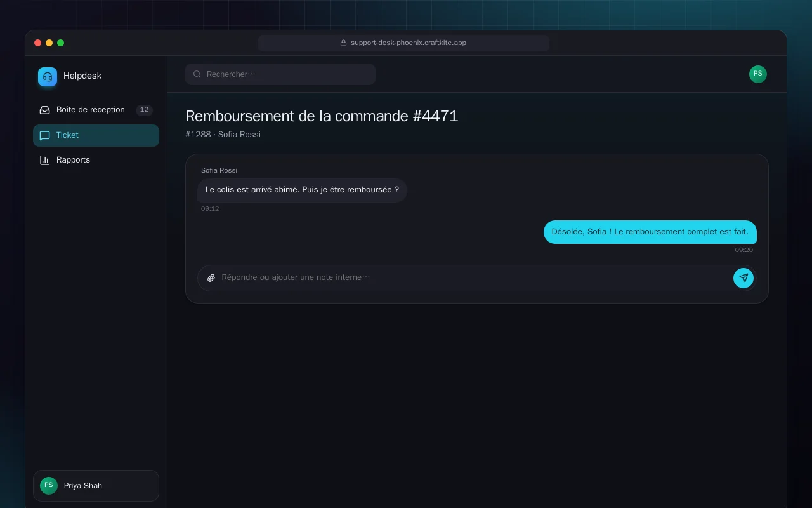
Task: Click the address bar URL
Action: click(x=403, y=43)
